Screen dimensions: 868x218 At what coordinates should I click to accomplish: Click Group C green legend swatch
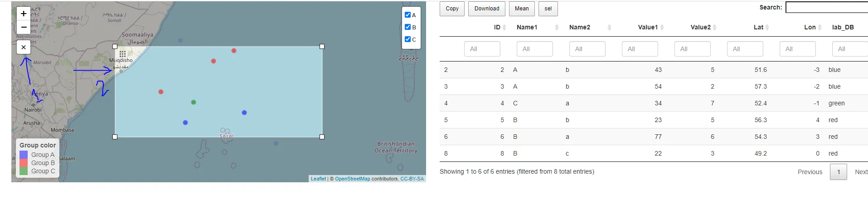tap(24, 171)
